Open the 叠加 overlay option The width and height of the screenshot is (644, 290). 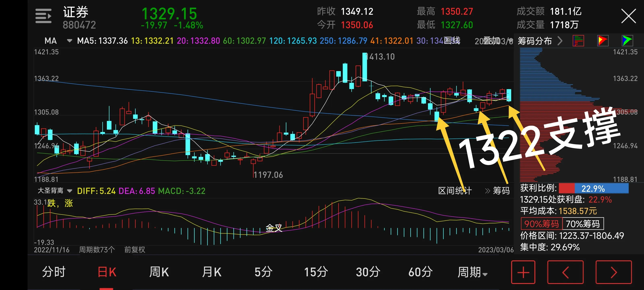[491, 40]
